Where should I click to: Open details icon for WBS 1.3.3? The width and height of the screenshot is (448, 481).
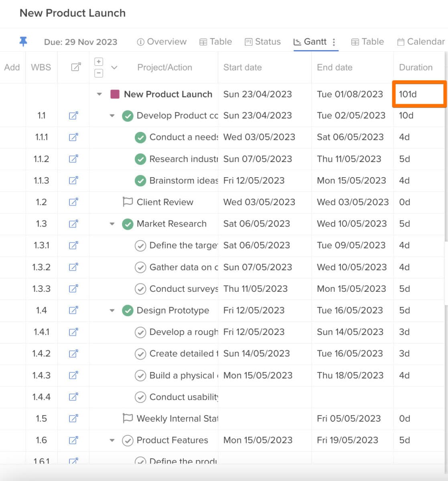[73, 289]
